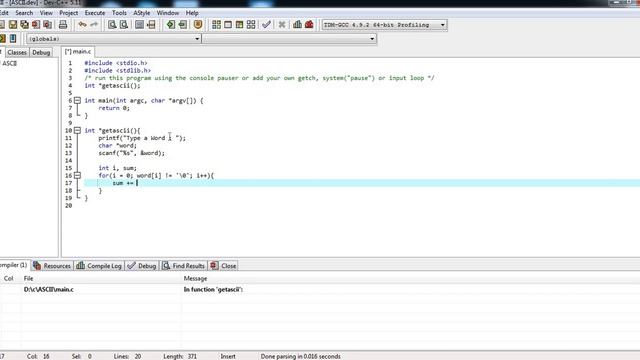Start debugging with the checkmark icon
640x360 pixels.
pyautogui.click(x=266, y=24)
